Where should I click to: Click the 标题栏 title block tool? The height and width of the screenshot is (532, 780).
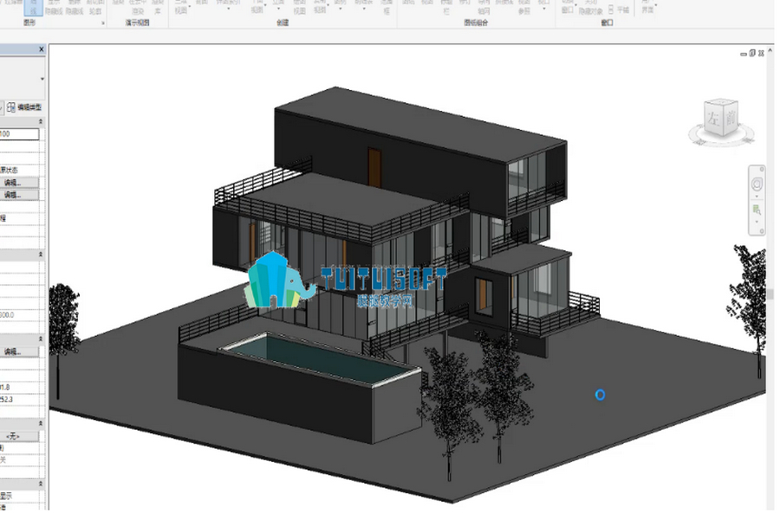coord(446,7)
